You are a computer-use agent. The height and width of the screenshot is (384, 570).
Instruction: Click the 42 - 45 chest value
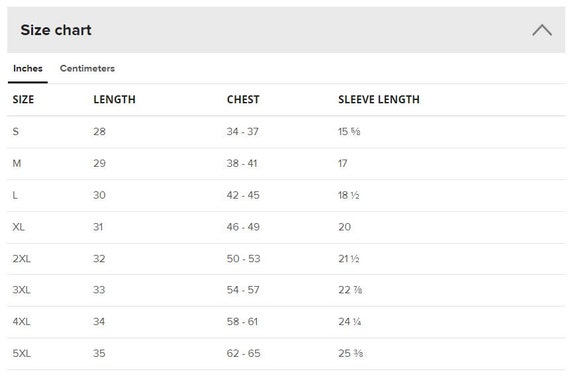click(x=243, y=195)
